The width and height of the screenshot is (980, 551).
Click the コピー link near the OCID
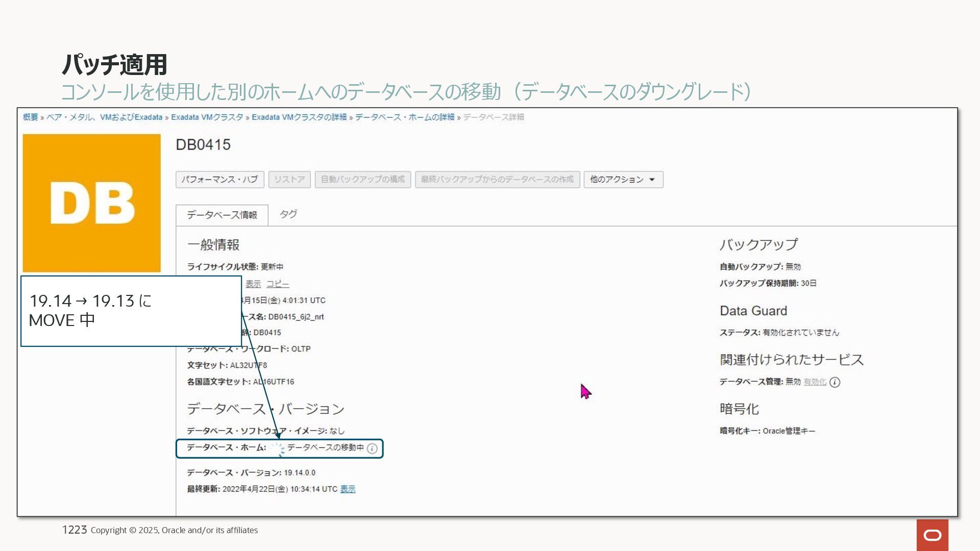(278, 284)
